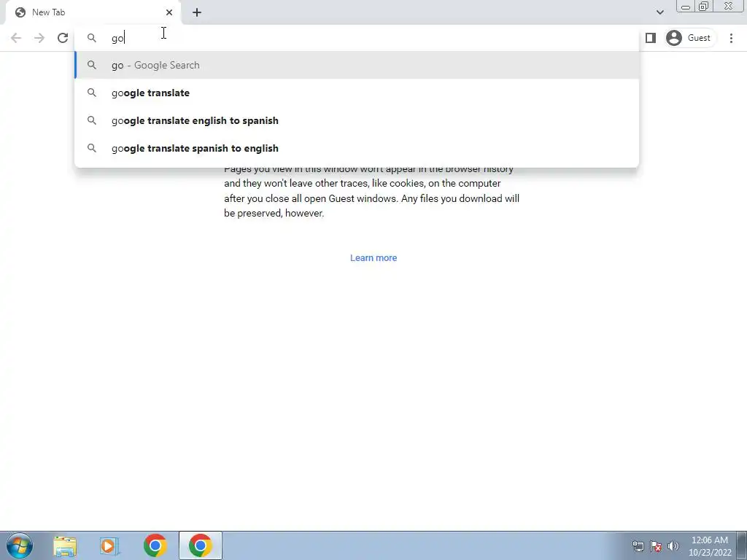This screenshot has width=747, height=560.
Task: Open a new tab with the plus button
Action: 197,12
